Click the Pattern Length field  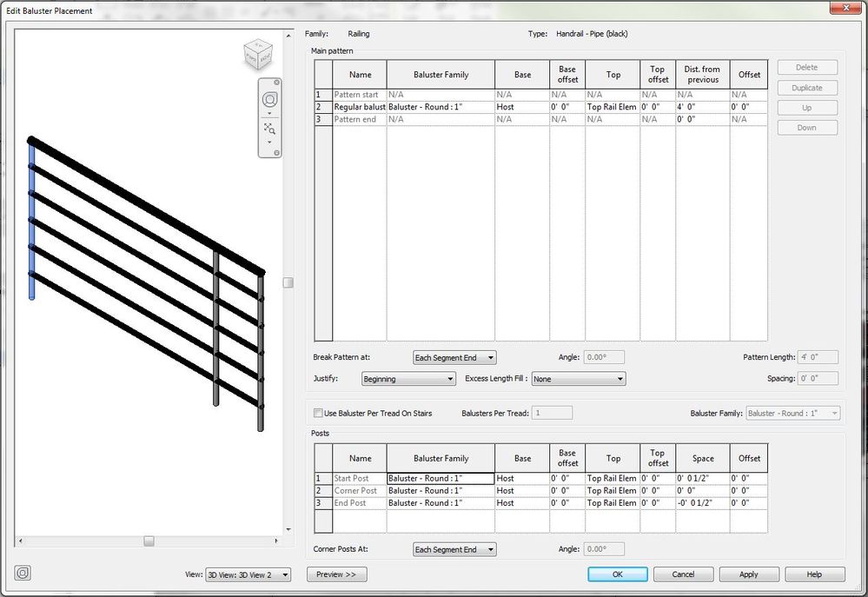[x=818, y=357]
